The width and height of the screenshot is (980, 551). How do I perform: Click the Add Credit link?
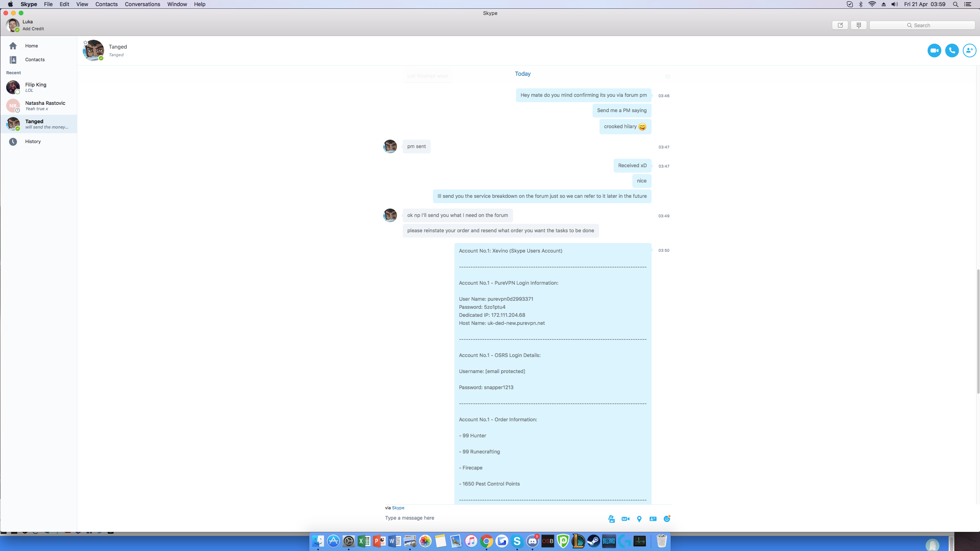point(33,29)
